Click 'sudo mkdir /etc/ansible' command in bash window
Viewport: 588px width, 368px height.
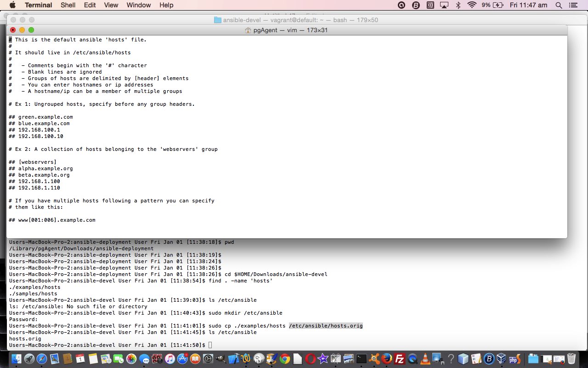245,313
